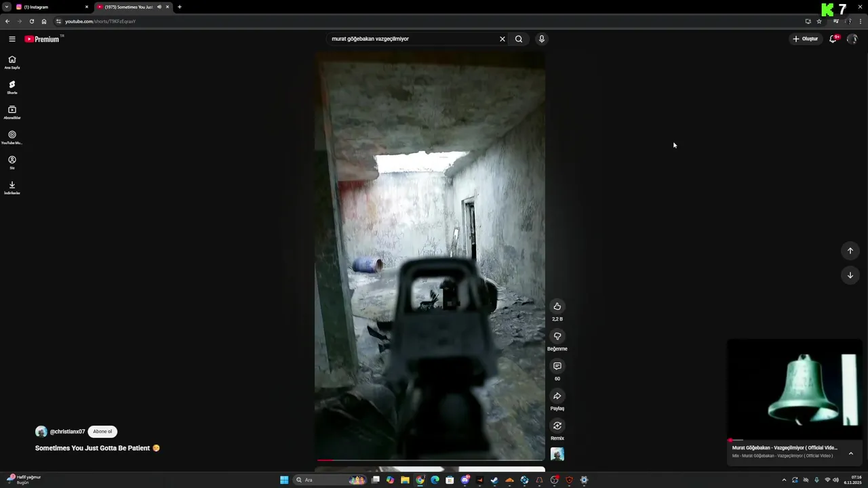The width and height of the screenshot is (868, 488).
Task: Select the YouTube Sometimes You Just tab
Action: click(x=128, y=7)
